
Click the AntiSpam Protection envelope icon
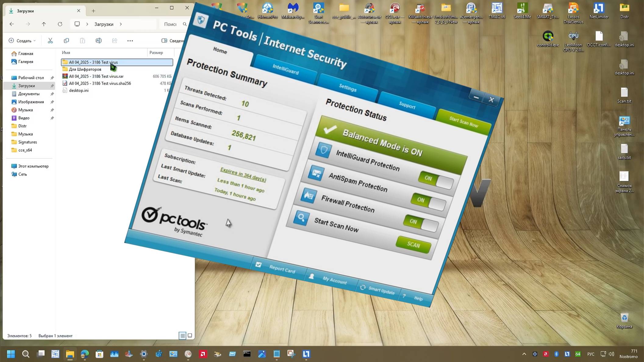click(316, 173)
